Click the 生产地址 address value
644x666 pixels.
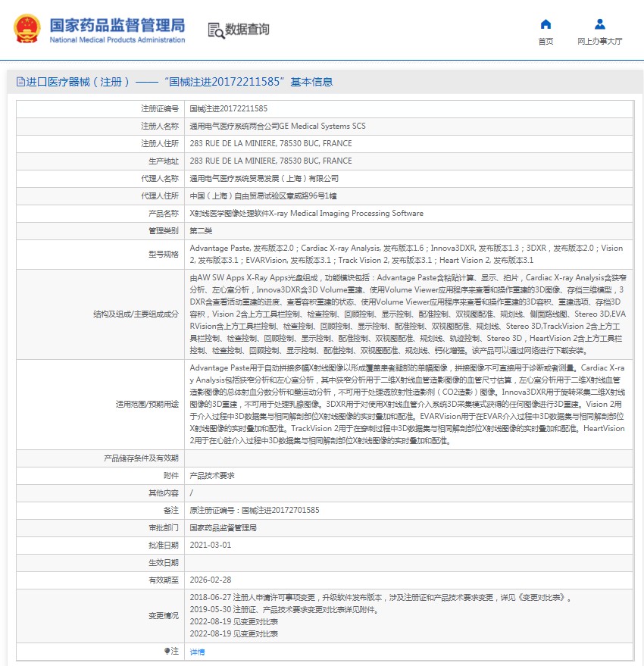[270, 161]
